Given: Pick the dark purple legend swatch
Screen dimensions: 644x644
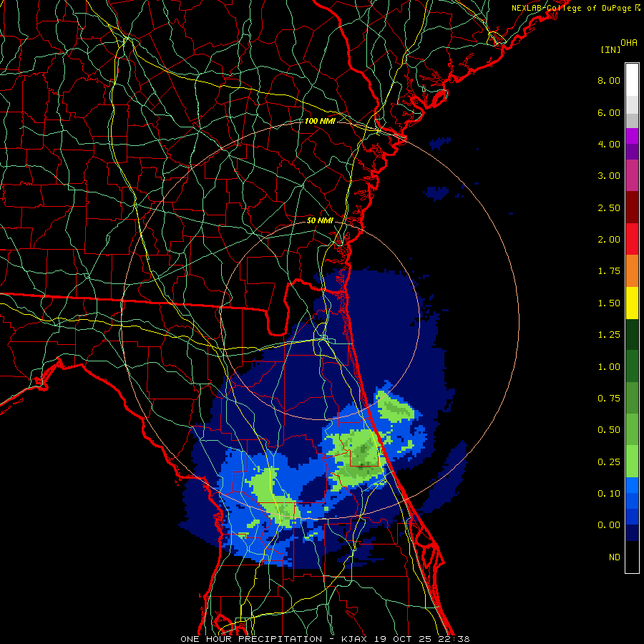Looking at the screenshot, I should (x=632, y=152).
